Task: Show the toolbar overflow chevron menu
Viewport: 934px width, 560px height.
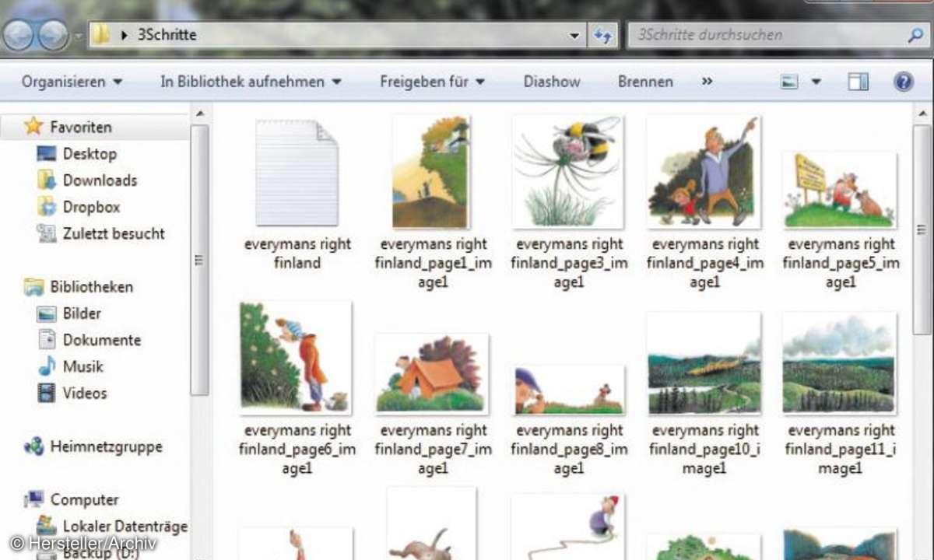Action: (707, 82)
